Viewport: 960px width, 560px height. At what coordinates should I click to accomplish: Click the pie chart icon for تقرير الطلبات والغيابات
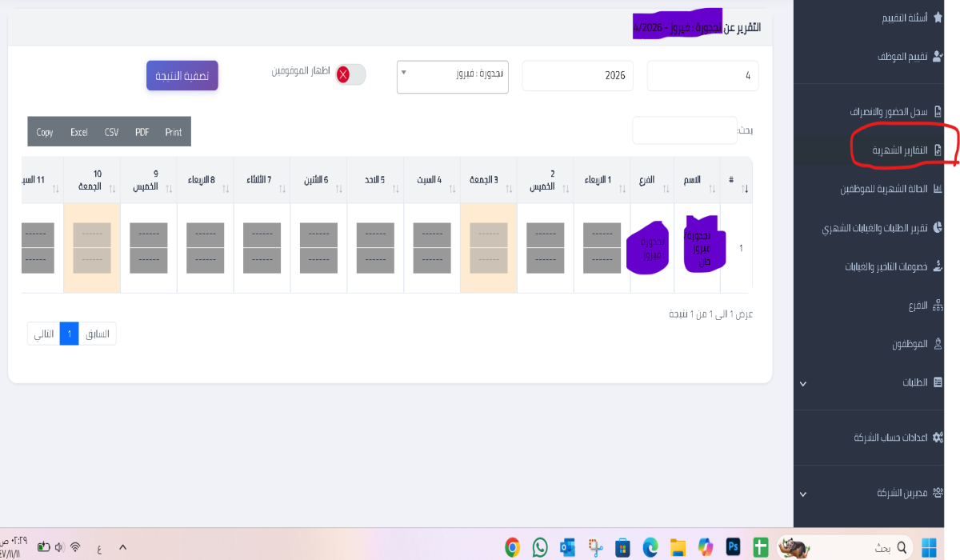pos(938,228)
